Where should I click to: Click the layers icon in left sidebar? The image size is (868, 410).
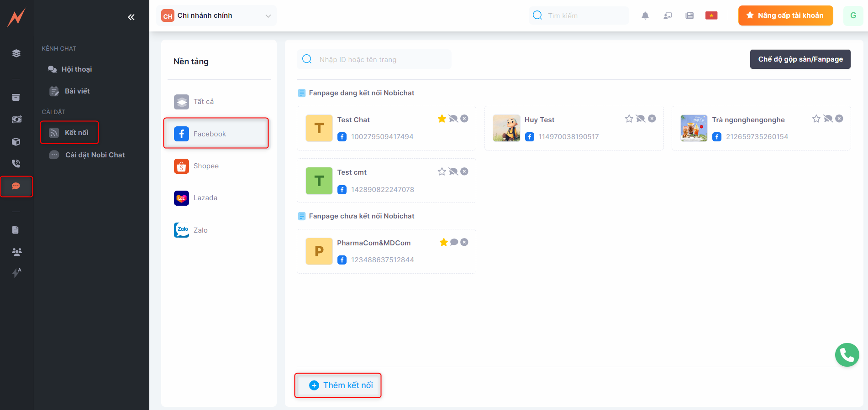pos(16,53)
